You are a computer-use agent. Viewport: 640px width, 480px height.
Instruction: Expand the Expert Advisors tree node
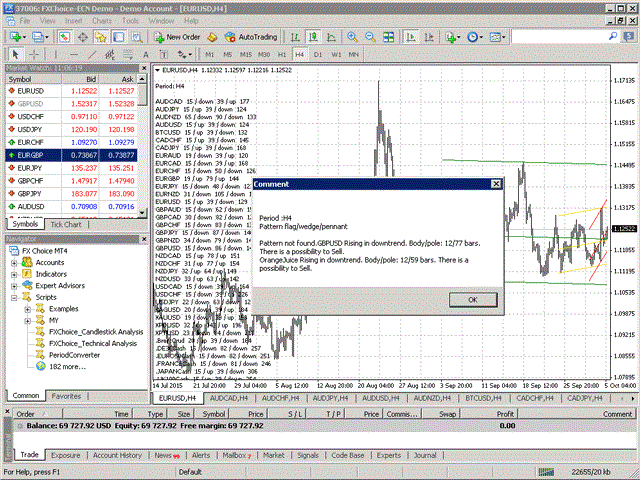(x=14, y=286)
